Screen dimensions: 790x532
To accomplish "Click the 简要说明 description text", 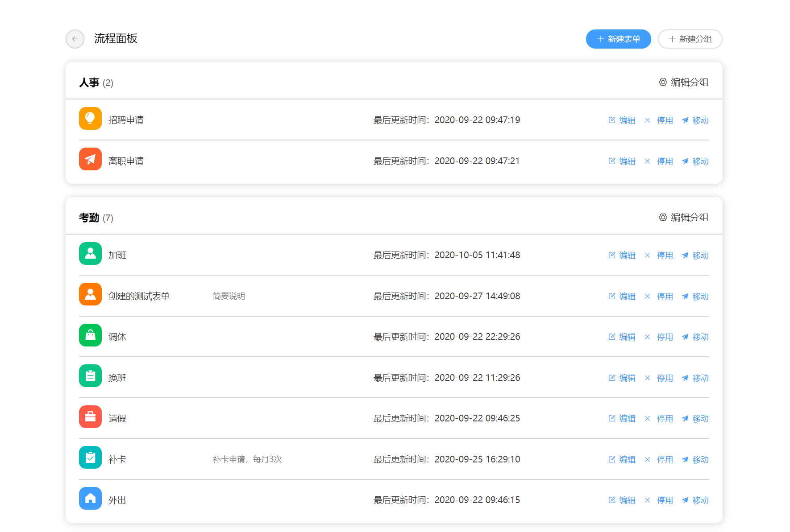I will 229,297.
